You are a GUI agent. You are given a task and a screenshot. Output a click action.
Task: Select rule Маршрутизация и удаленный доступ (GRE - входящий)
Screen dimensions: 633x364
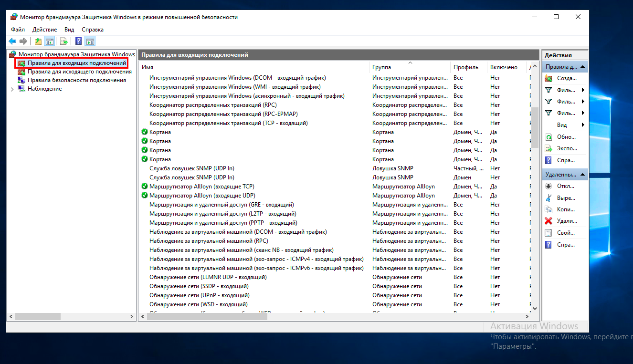coord(222,205)
